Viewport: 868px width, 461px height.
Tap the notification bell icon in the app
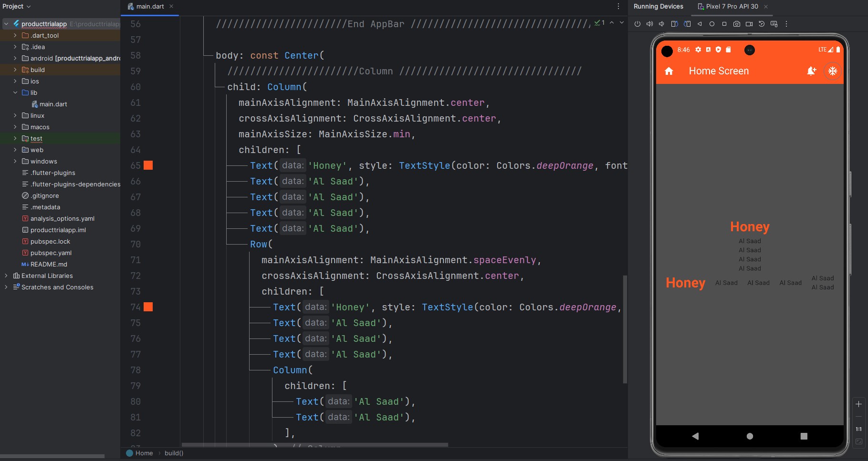tap(811, 71)
